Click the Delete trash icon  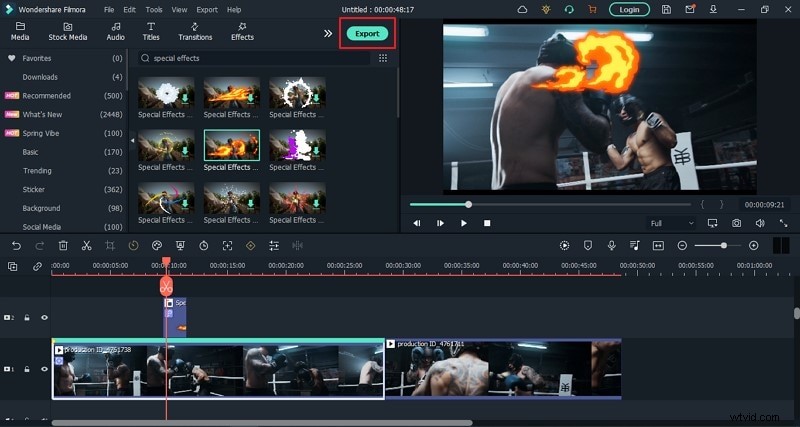(x=63, y=246)
